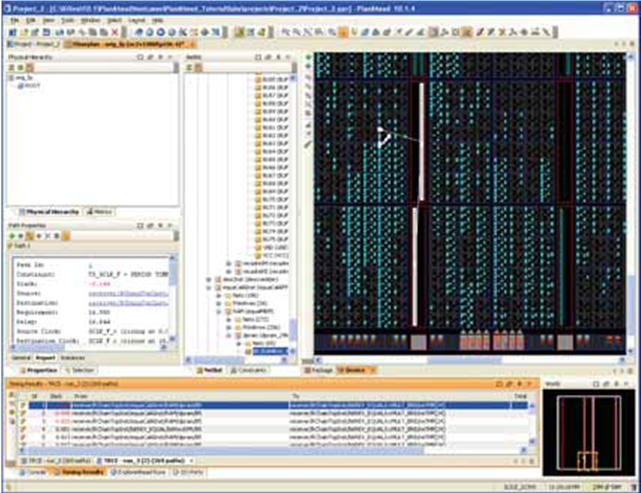This screenshot has width=641, height=493.
Task: Maximize the Path Properties panel
Action: point(140,226)
